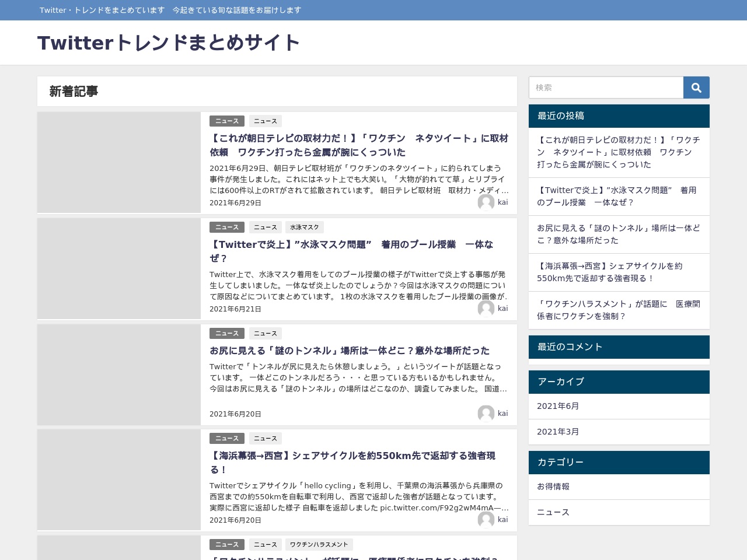Screen dimensions: 747x560
Task: Click author name kai on 朝日テレビ article
Action: (503, 202)
